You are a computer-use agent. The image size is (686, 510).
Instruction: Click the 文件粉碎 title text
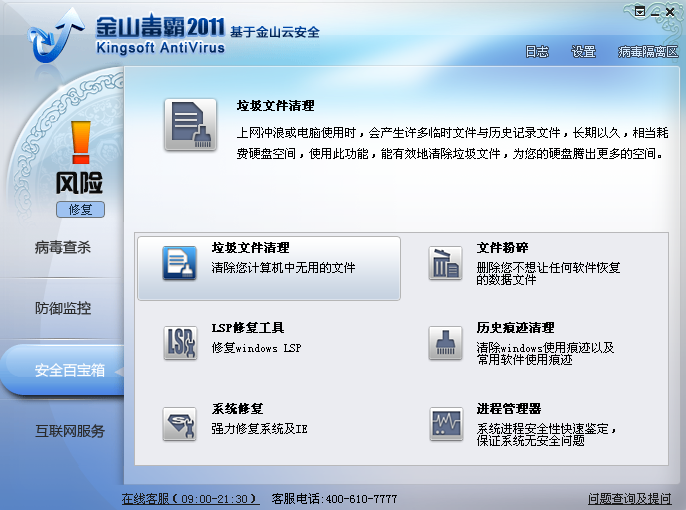pos(502,248)
